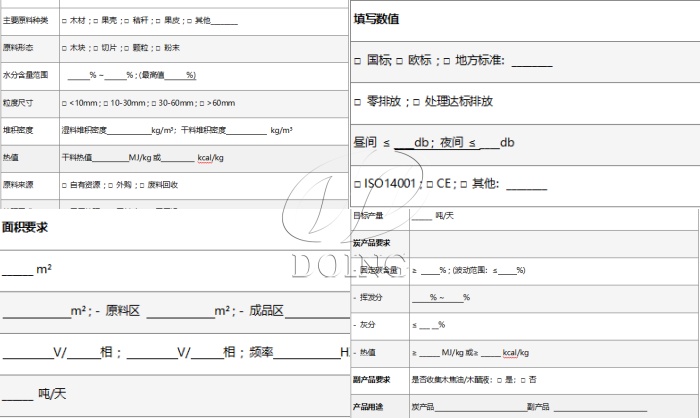Tick 是 for collecting wood tar
The image size is (700, 418).
(500, 380)
